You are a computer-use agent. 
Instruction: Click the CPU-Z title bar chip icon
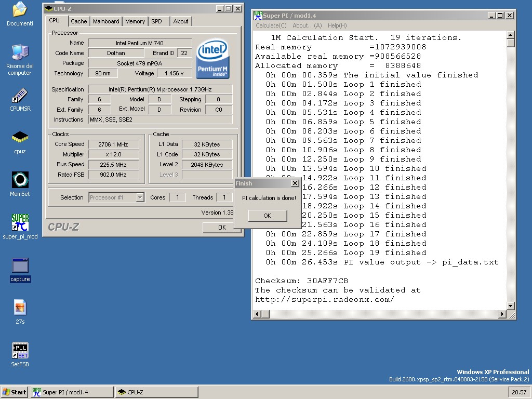click(48, 9)
